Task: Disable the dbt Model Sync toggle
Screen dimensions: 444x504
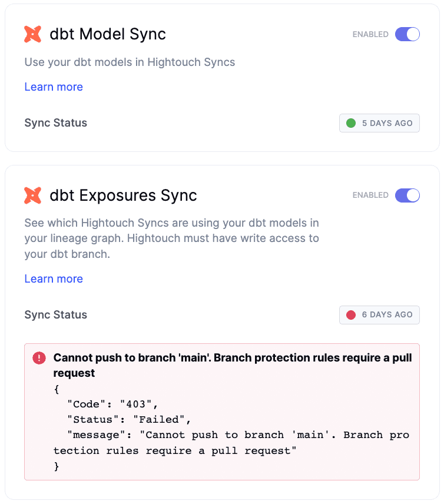Action: click(x=407, y=34)
